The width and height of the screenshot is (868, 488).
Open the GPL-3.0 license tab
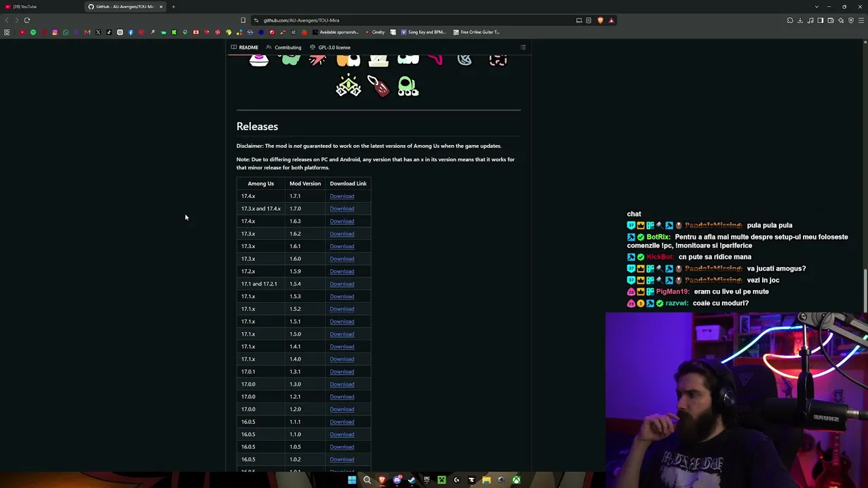(330, 47)
